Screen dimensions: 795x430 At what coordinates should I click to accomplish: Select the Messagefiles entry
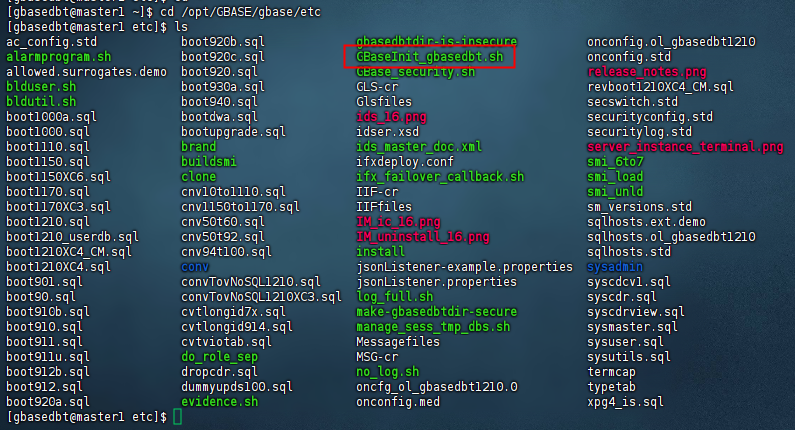[398, 342]
